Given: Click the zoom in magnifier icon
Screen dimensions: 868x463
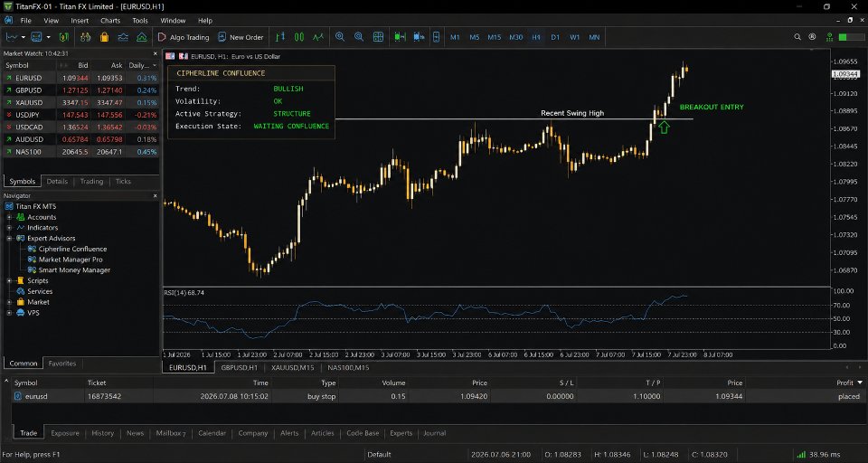Looking at the screenshot, I should [340, 37].
